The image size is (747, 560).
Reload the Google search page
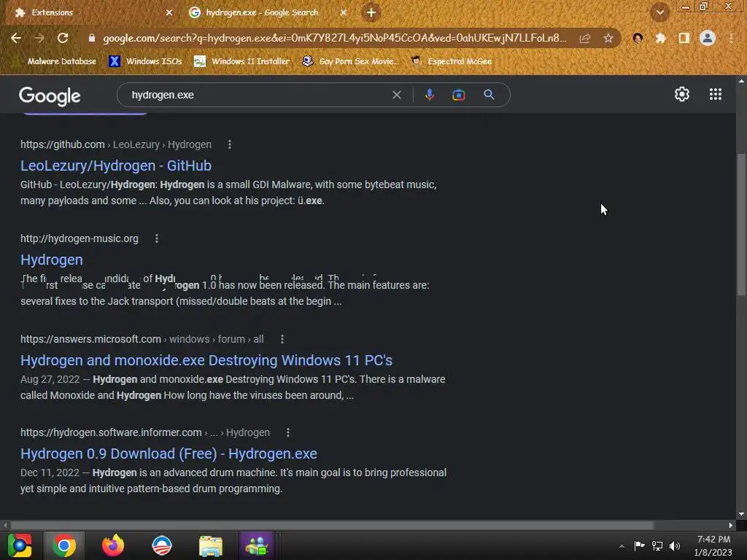tap(63, 38)
